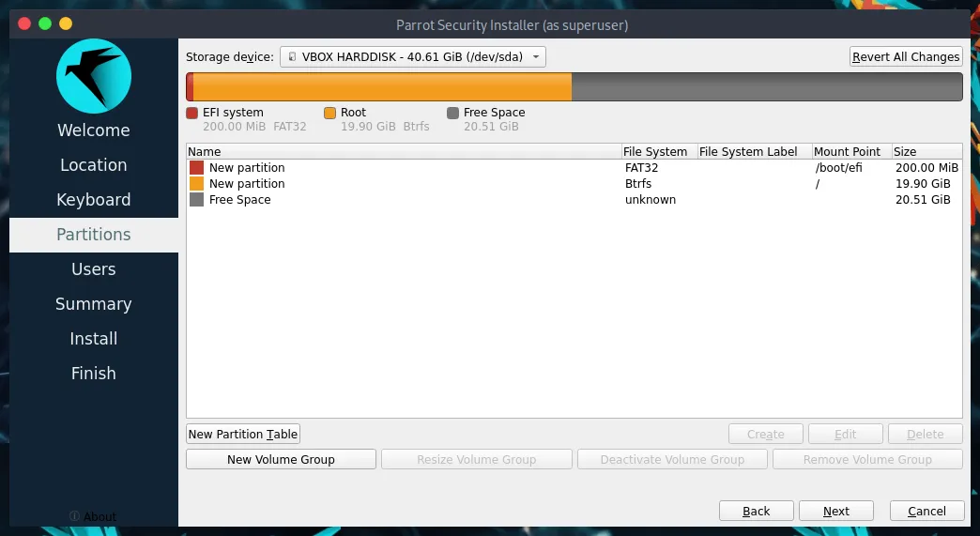
Task: Select the Free Space row name
Action: 240,200
